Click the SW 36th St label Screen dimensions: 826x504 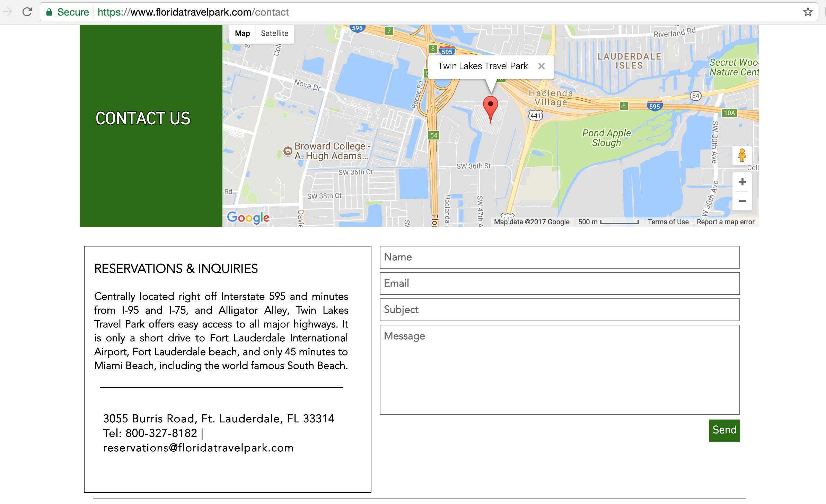(474, 166)
